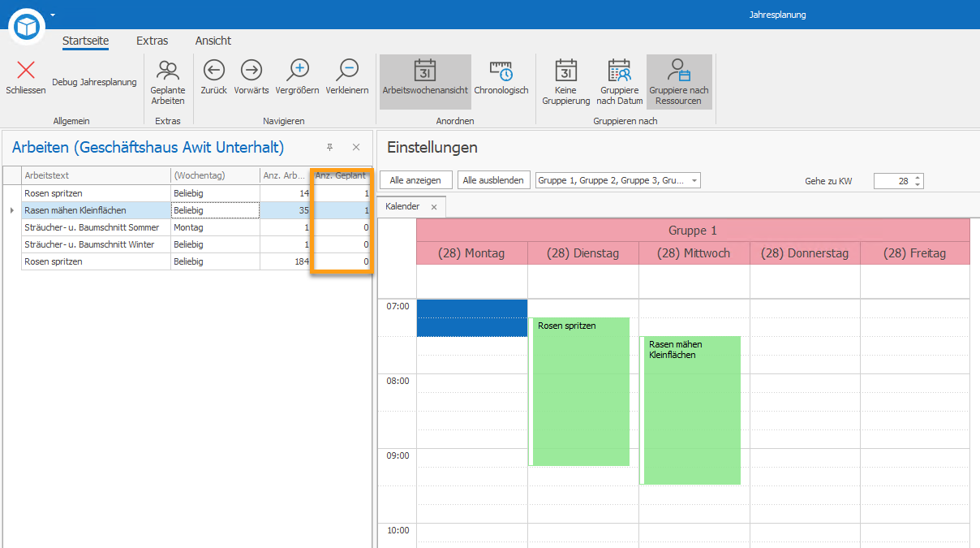Sort by the Arbeitstext column header
Image resolution: width=980 pixels, height=548 pixels.
click(x=96, y=175)
